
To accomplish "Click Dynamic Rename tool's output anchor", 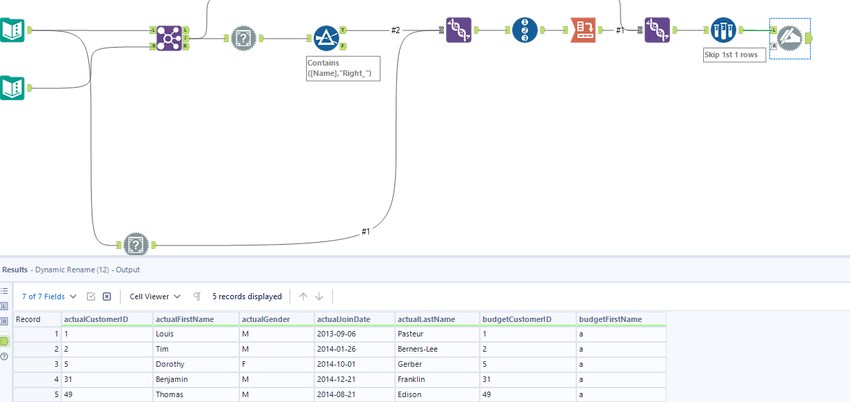I will point(809,38).
